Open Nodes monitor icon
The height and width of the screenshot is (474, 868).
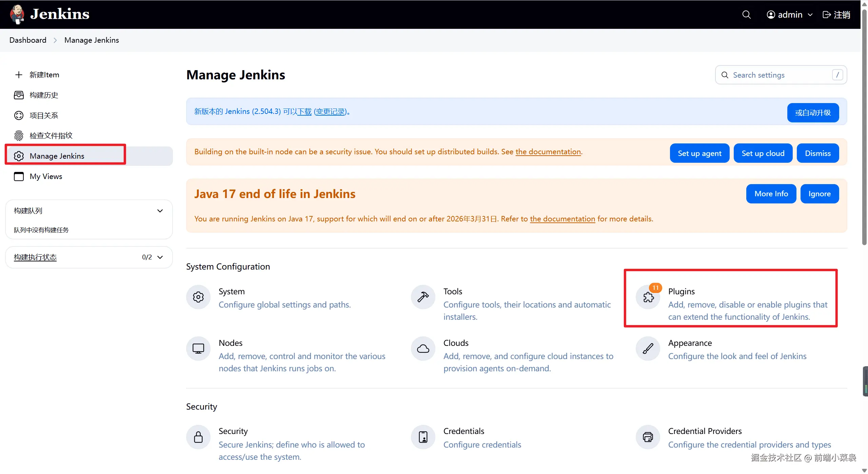click(198, 349)
